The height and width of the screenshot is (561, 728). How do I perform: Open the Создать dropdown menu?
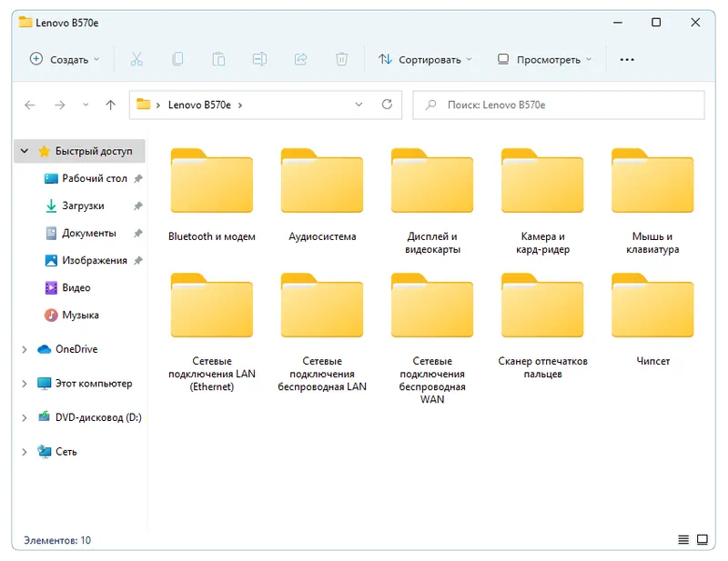pos(65,59)
